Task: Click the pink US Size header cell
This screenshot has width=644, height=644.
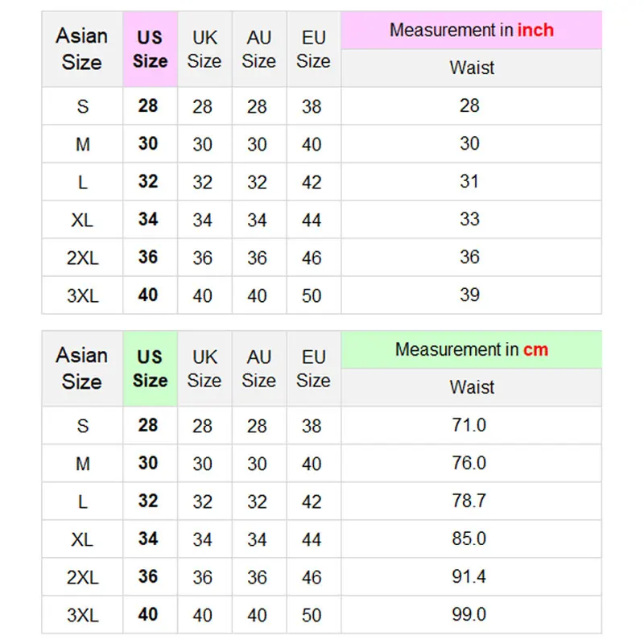Action: pos(150,49)
